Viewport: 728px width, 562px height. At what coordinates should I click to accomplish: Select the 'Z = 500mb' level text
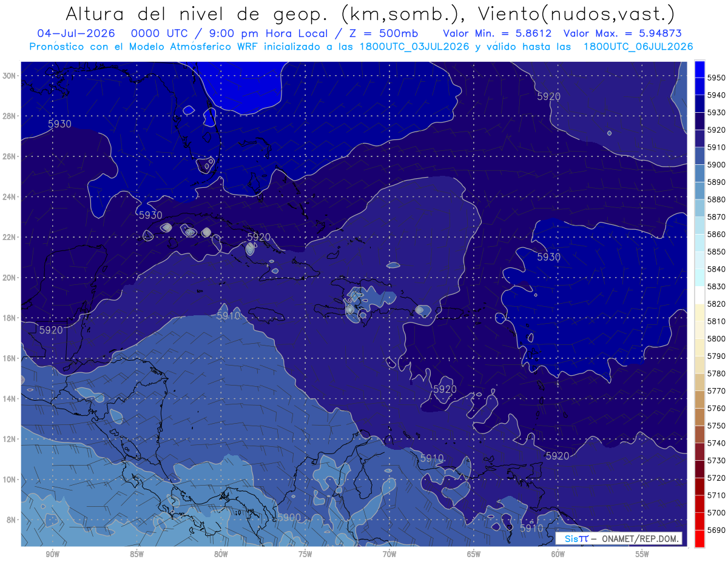pos(384,33)
